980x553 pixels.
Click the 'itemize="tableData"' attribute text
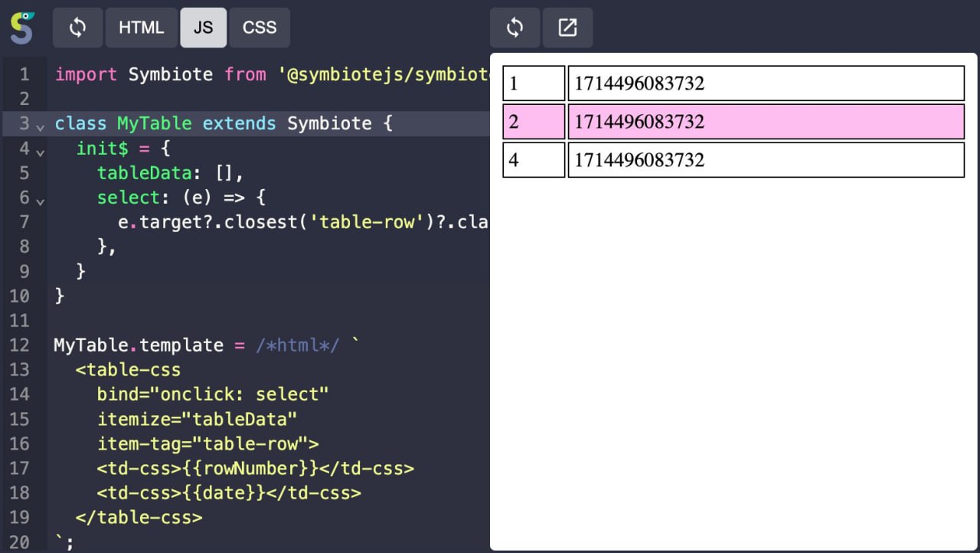tap(197, 419)
